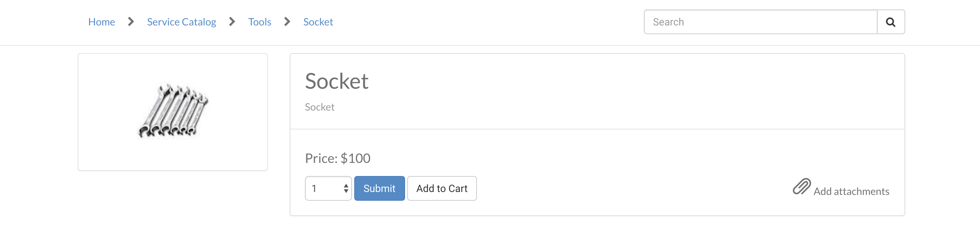Navigate to Tools category breadcrumb
Screen dimensions: 980x240
pyautogui.click(x=260, y=22)
